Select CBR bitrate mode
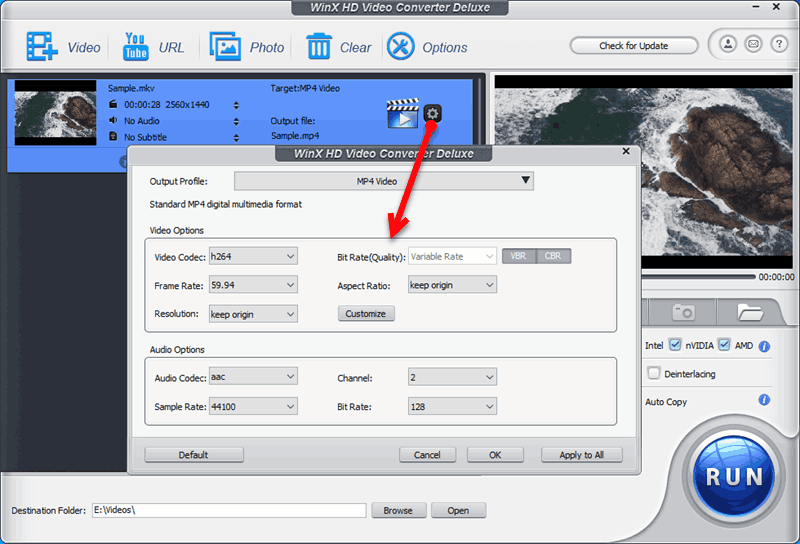This screenshot has width=800, height=544. [x=553, y=256]
